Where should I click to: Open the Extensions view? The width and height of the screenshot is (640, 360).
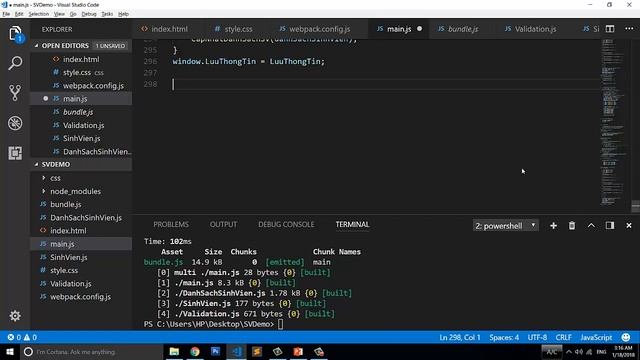click(x=15, y=153)
